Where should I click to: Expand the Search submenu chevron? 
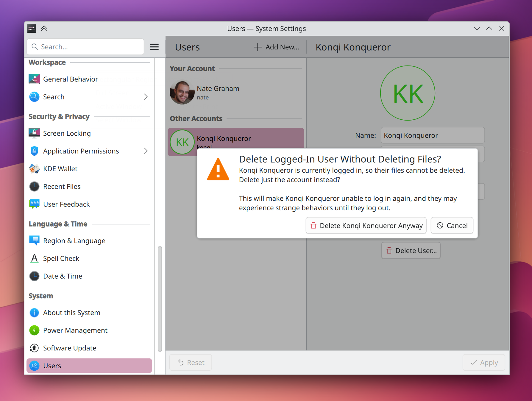pyautogui.click(x=146, y=97)
